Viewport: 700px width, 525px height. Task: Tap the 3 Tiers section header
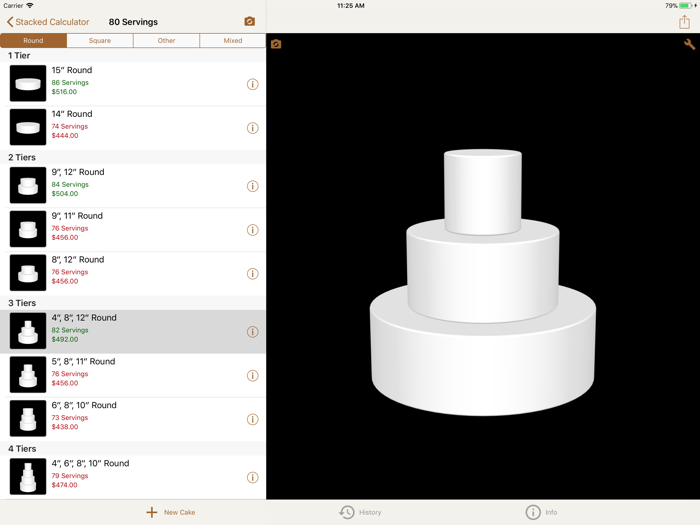click(x=22, y=303)
